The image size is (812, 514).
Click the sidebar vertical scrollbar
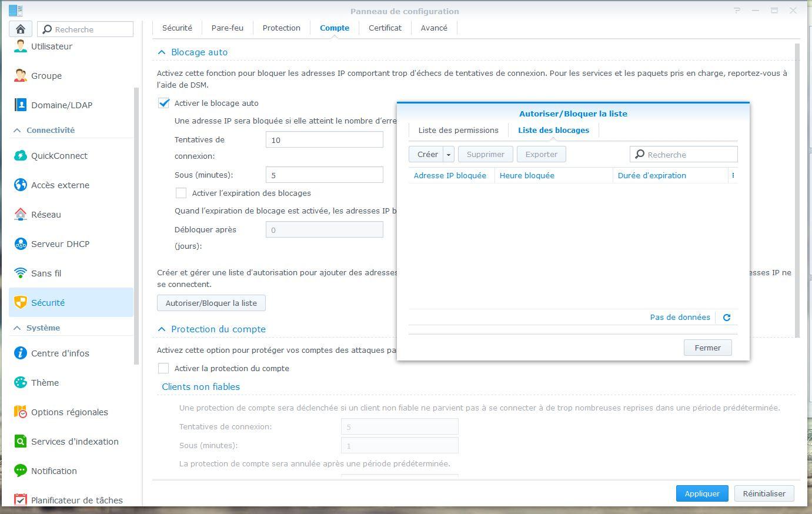136,226
